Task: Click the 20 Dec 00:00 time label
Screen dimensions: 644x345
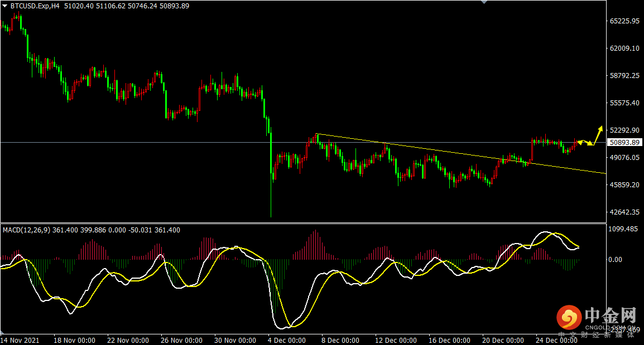Action: [x=503, y=341]
